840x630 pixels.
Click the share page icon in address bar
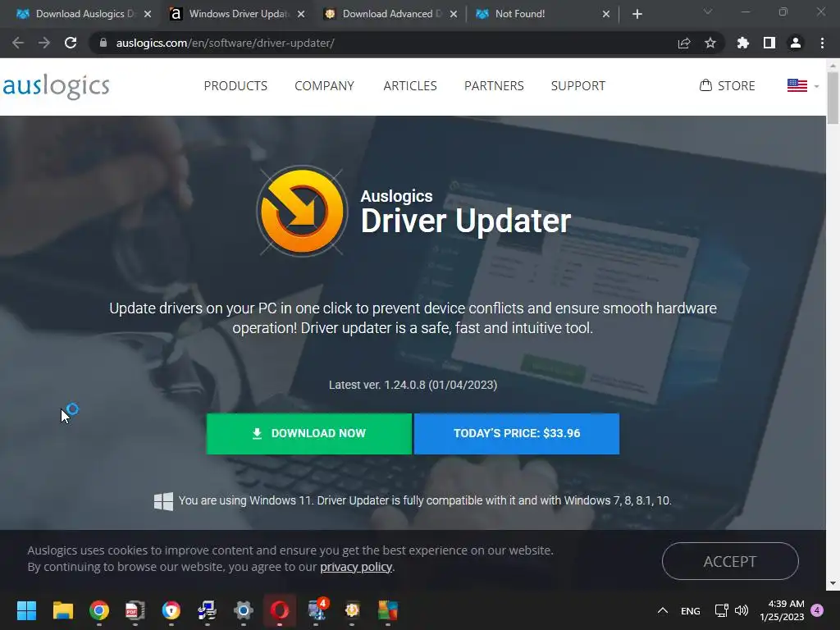(684, 43)
